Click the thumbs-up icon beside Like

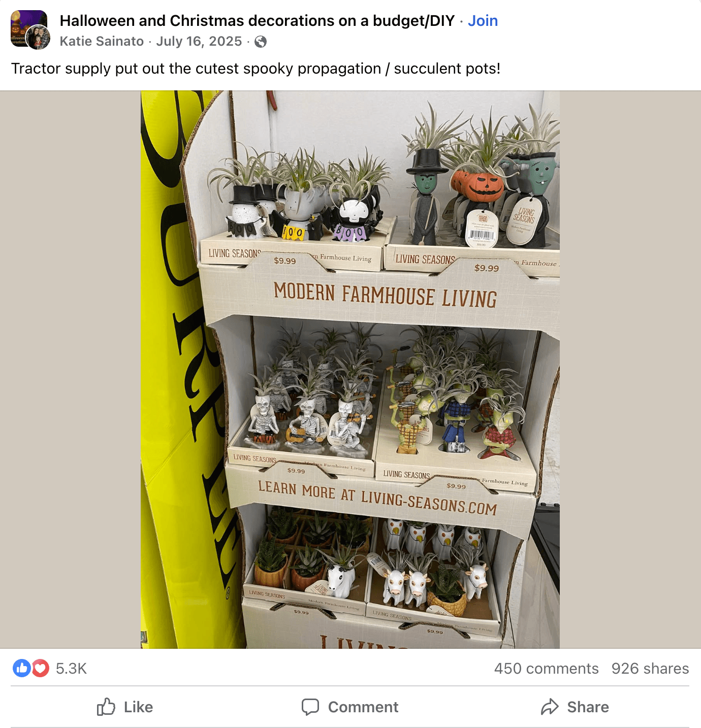tap(106, 707)
